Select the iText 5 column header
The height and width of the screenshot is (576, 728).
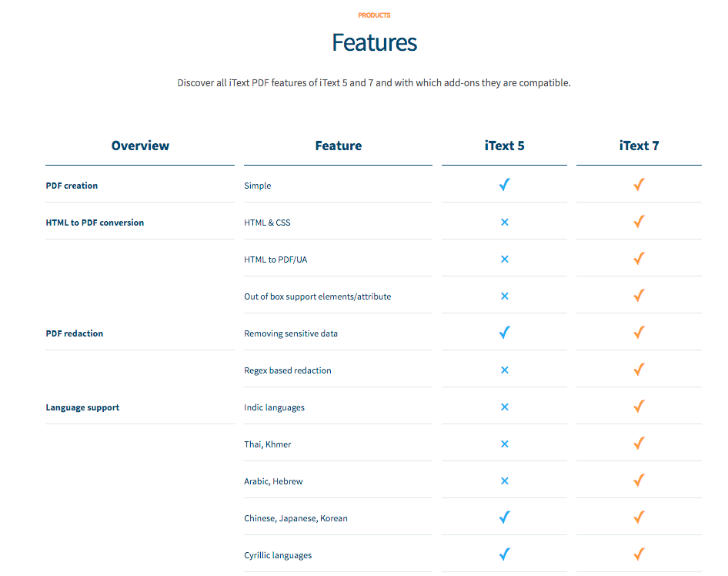(504, 146)
